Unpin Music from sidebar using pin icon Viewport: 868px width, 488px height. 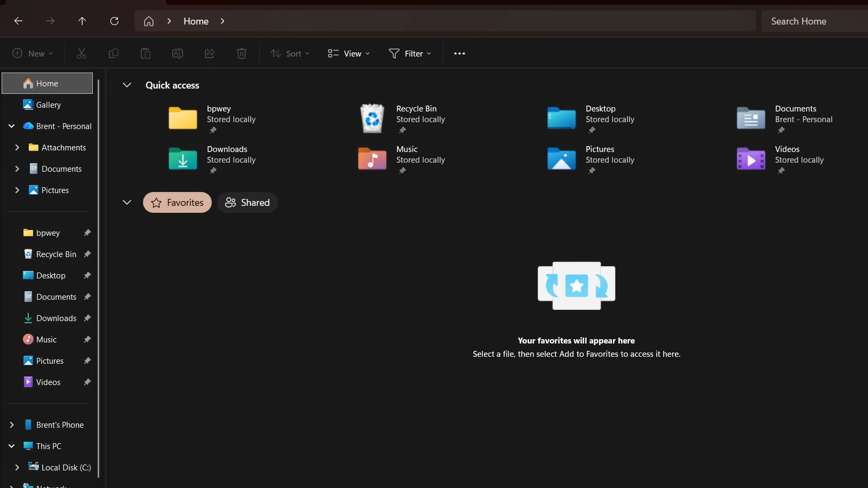87,340
